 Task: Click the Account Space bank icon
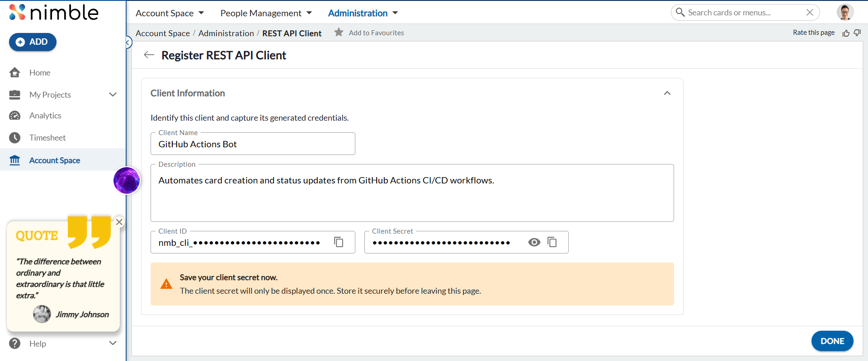15,160
